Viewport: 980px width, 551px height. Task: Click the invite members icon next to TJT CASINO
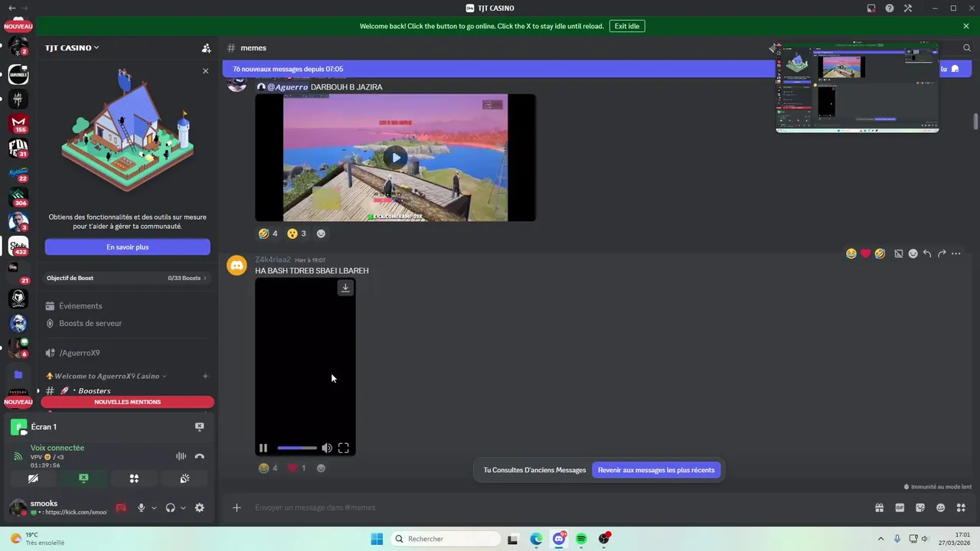[x=206, y=47]
